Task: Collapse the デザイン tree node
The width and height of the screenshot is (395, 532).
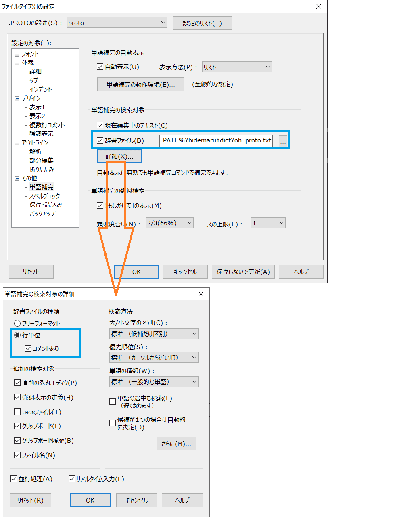Action: pos(17,98)
